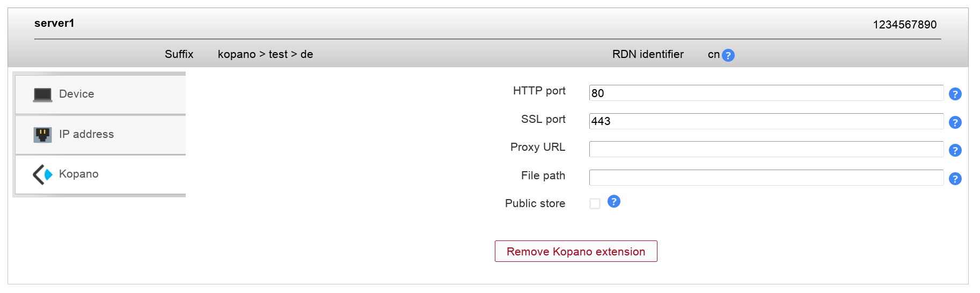The height and width of the screenshot is (293, 980).
Task: Click the Kopano logo icon in sidebar
Action: (42, 174)
